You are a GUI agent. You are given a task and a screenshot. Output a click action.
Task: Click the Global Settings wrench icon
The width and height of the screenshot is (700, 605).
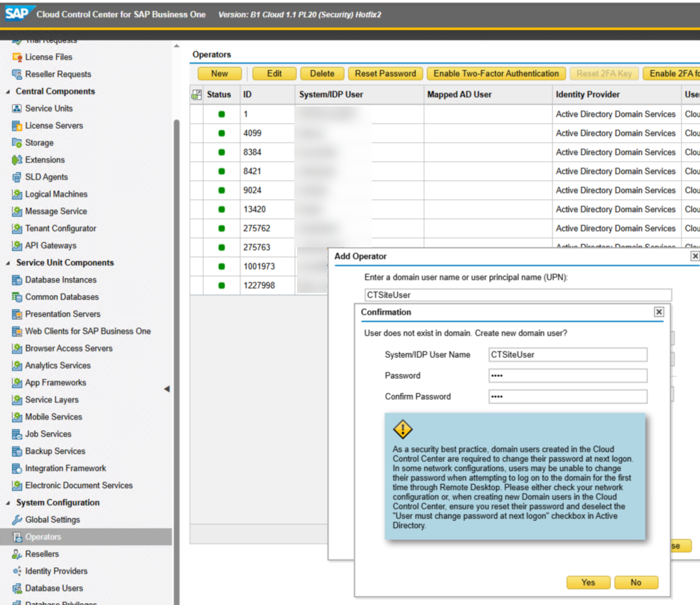(x=17, y=520)
